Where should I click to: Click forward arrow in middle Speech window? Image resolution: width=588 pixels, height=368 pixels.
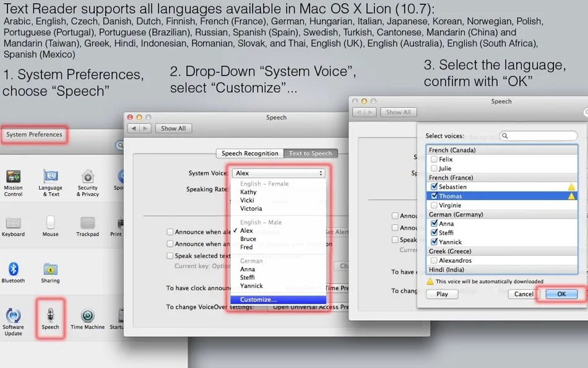(x=145, y=128)
